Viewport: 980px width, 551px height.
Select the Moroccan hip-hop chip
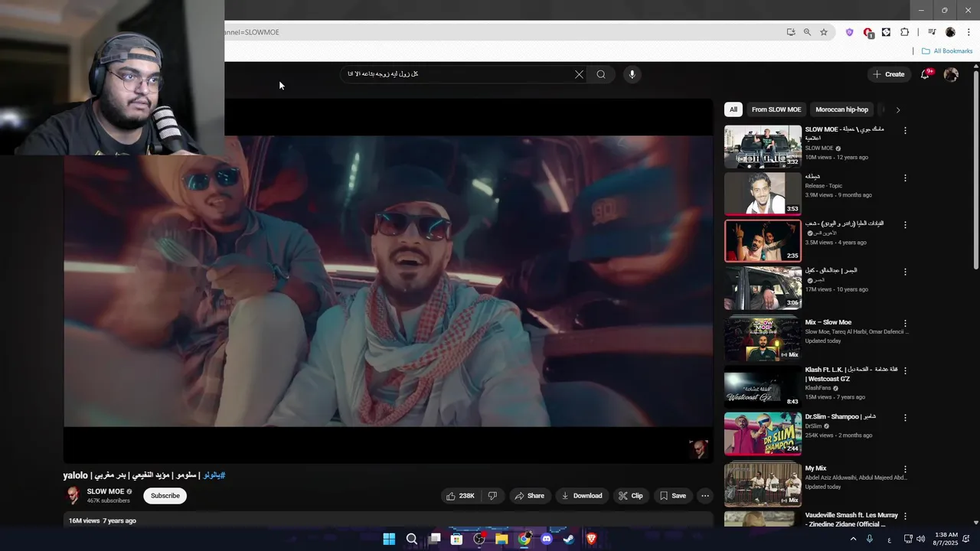(841, 109)
